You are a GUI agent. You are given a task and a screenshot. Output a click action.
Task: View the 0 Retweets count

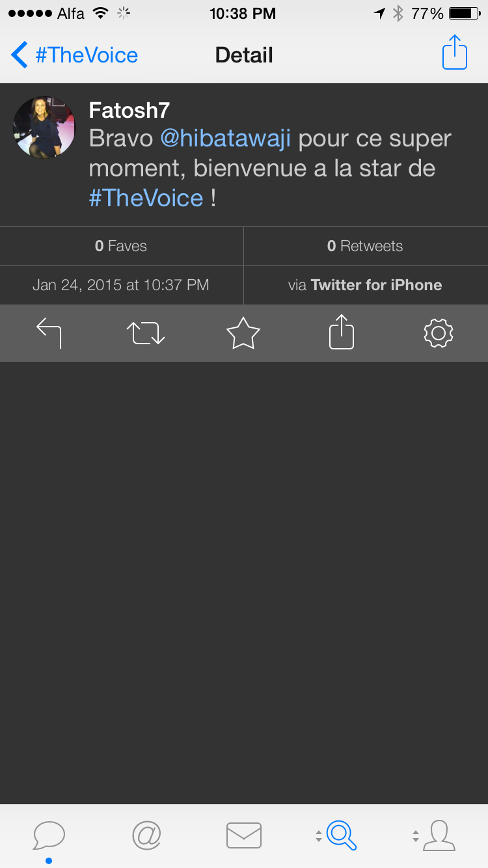(x=365, y=246)
